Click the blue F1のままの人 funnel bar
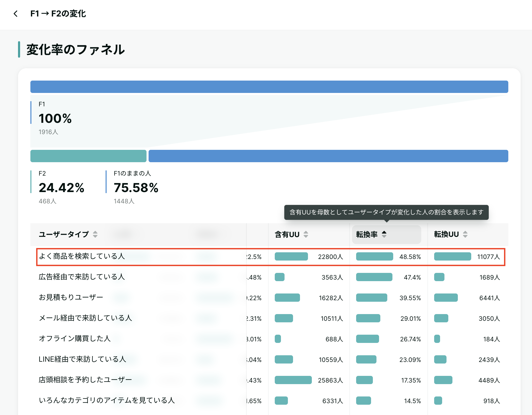 click(328, 156)
